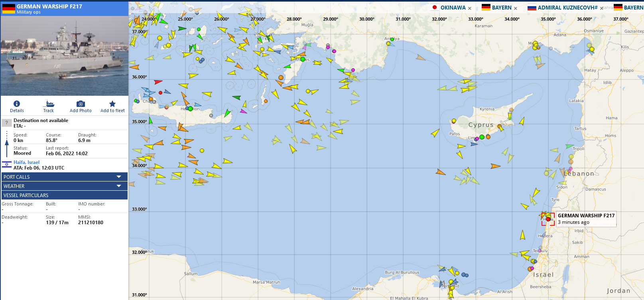The height and width of the screenshot is (300, 644).
Task: Click the Marsa Matruh map label
Action: [266, 282]
